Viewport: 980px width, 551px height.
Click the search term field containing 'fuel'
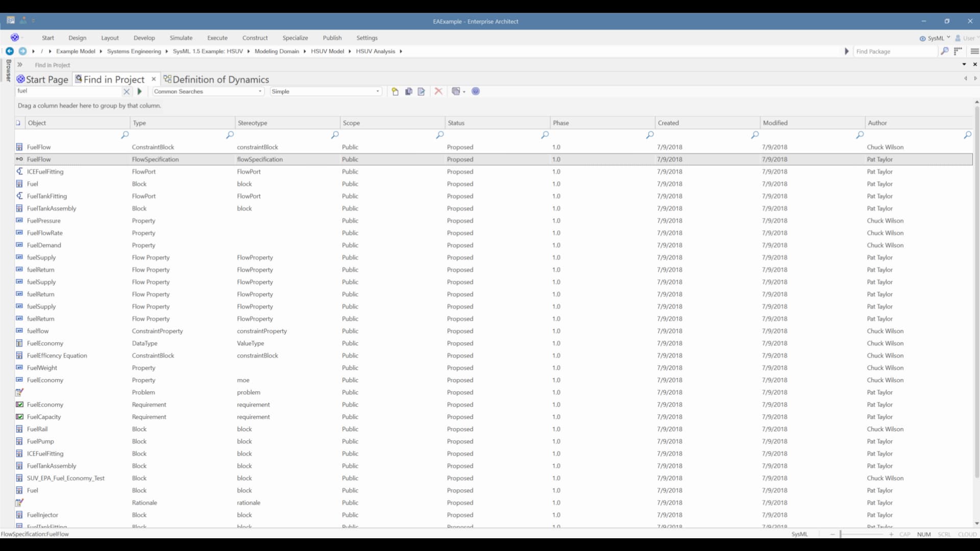68,91
